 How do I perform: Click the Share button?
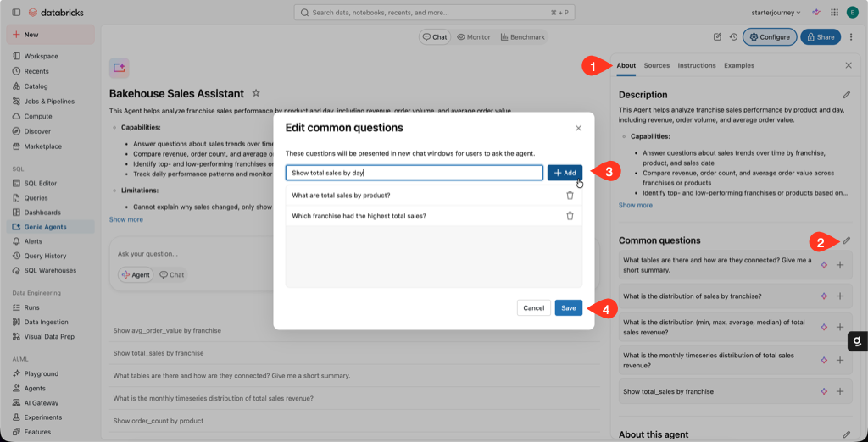(x=821, y=37)
